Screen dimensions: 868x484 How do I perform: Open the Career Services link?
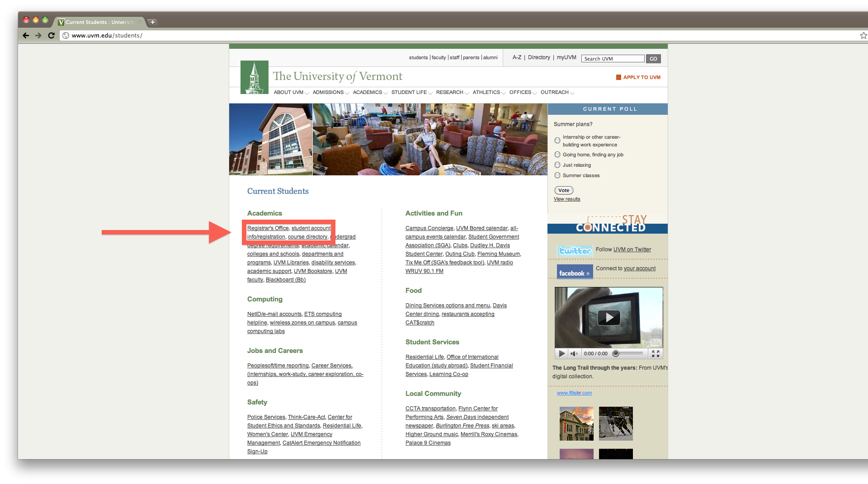tap(331, 366)
